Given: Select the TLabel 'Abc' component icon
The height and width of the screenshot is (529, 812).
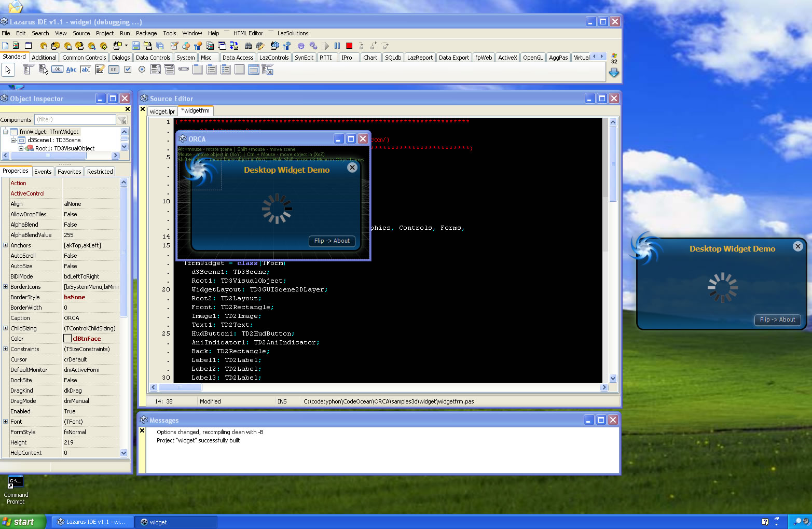Looking at the screenshot, I should click(x=72, y=69).
